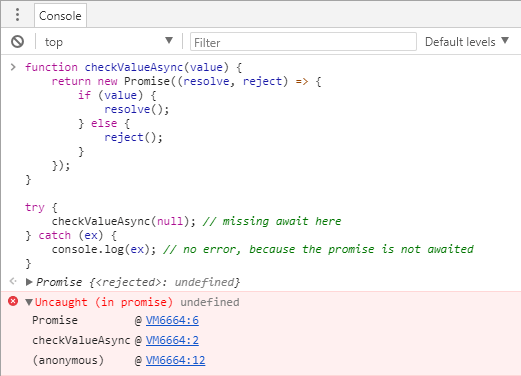Click the 'Promise' stack frame name
Image resolution: width=521 pixels, height=376 pixels.
pos(55,320)
